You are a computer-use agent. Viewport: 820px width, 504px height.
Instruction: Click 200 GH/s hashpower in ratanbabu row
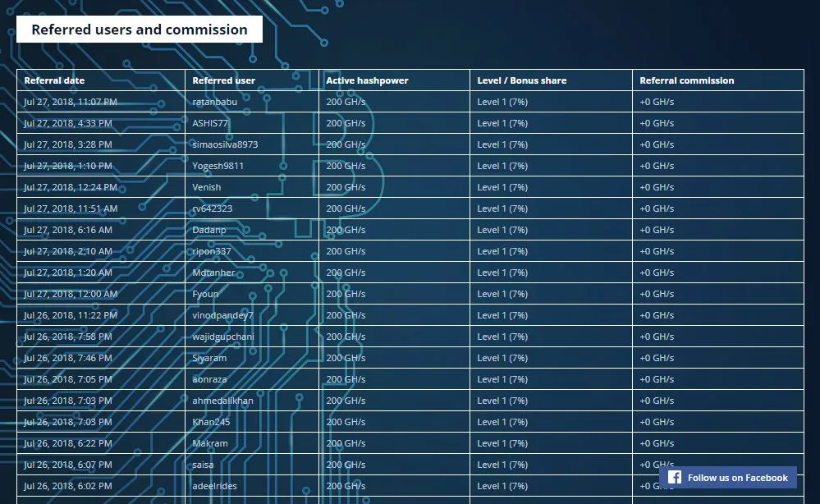pyautogui.click(x=346, y=102)
